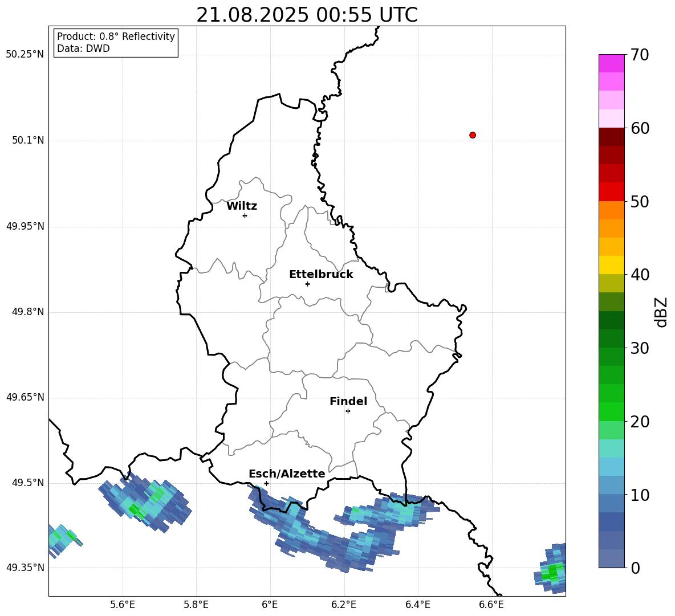Click the 5.6°E longitude label

tap(123, 605)
